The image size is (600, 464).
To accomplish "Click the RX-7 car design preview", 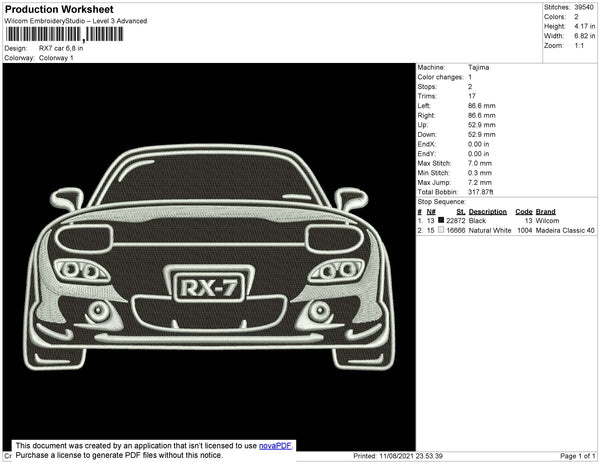I will click(209, 257).
